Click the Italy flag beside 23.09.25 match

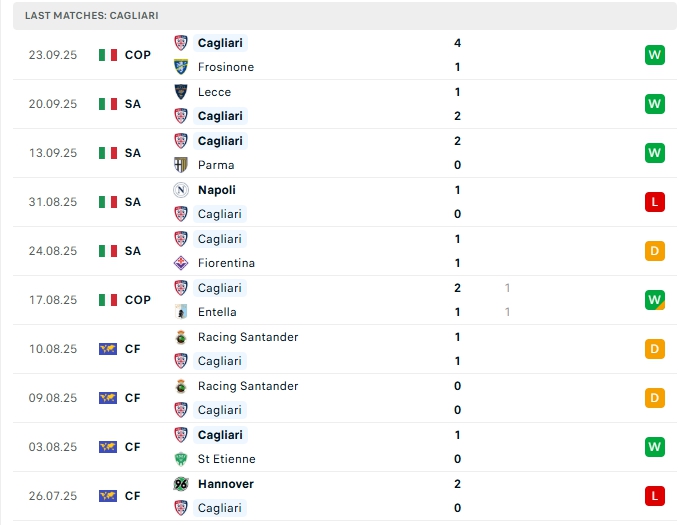click(x=108, y=55)
